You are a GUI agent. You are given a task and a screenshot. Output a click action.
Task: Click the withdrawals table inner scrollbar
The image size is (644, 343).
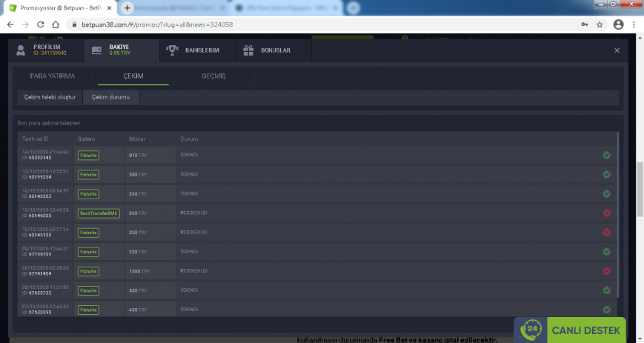[x=618, y=214]
